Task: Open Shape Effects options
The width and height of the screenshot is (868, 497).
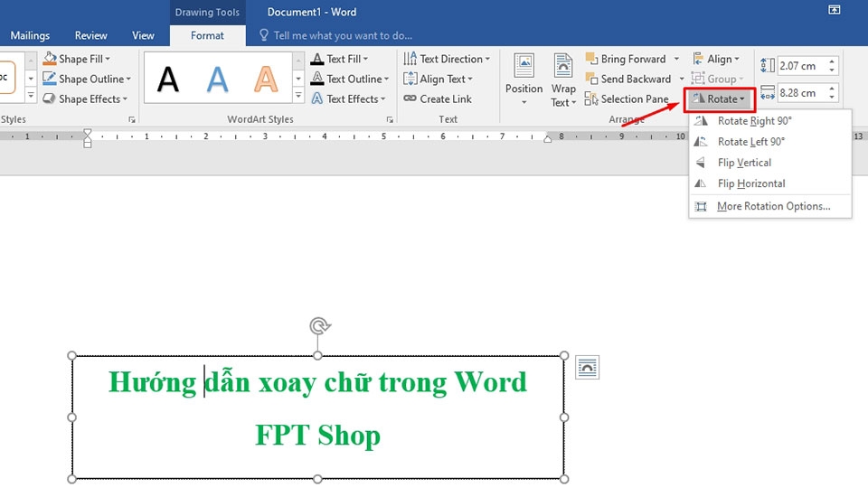Action: point(85,99)
